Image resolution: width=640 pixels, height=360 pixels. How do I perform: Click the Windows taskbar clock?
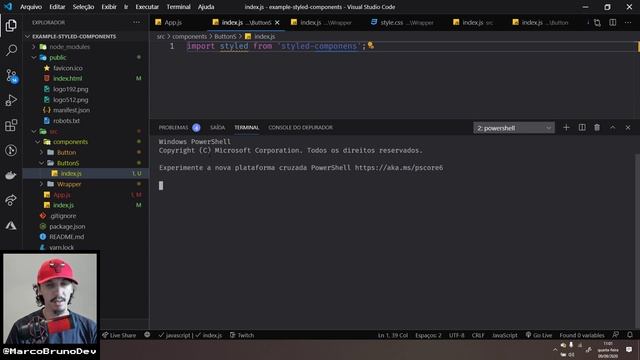[x=608, y=350]
